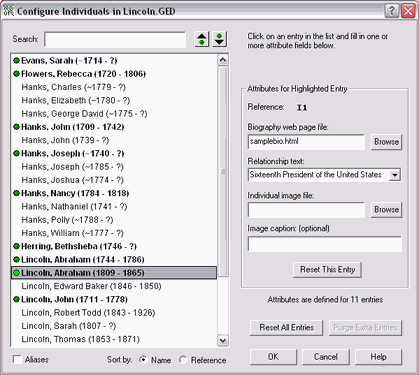The height and width of the screenshot is (375, 419).
Task: Click the list scroll-down arrow
Action: 223,340
